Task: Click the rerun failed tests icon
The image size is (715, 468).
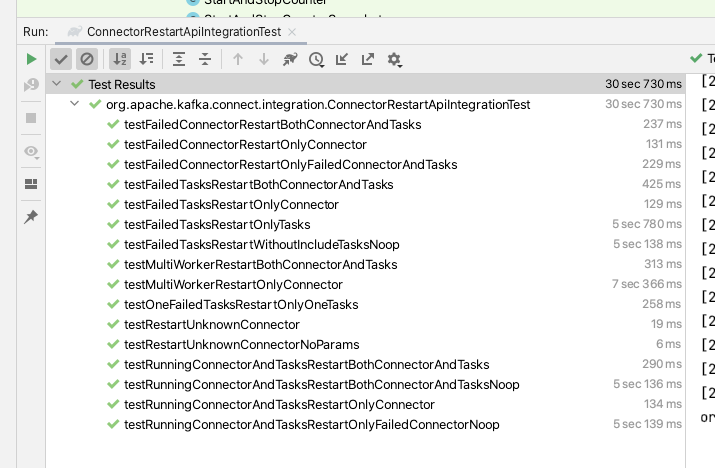Action: [x=31, y=85]
